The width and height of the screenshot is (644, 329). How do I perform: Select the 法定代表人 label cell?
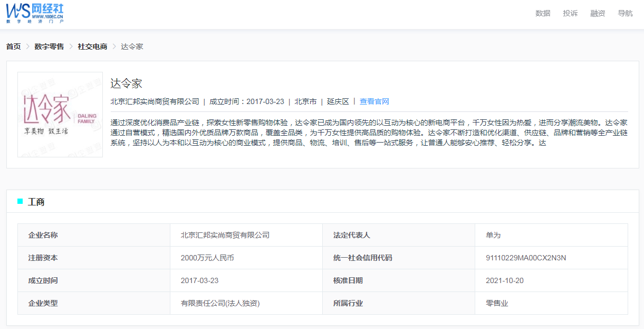[399, 235]
